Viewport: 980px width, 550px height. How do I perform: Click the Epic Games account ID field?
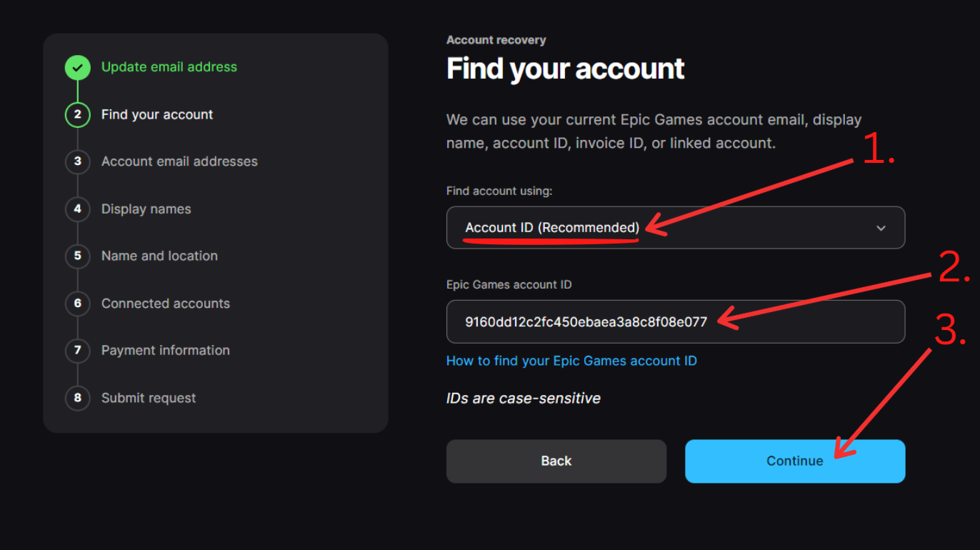click(x=675, y=321)
